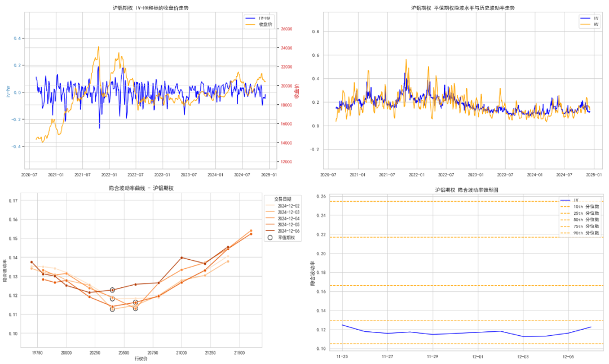Click the '0.13' y-axis tick
609x364 pixels.
click(x=13, y=277)
